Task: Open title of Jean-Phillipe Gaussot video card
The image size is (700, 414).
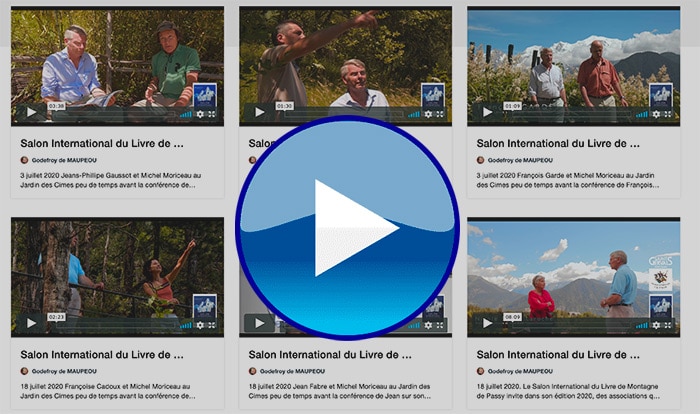Action: [x=102, y=143]
